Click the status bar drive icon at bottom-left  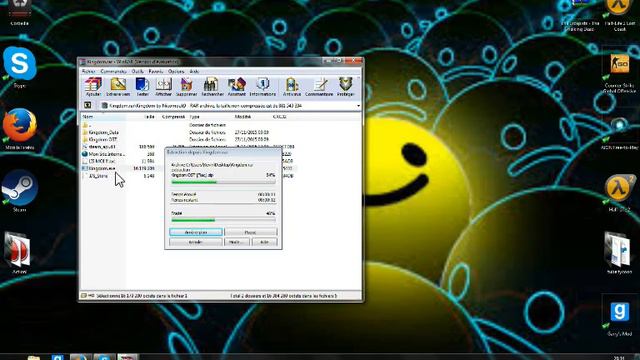click(x=84, y=296)
